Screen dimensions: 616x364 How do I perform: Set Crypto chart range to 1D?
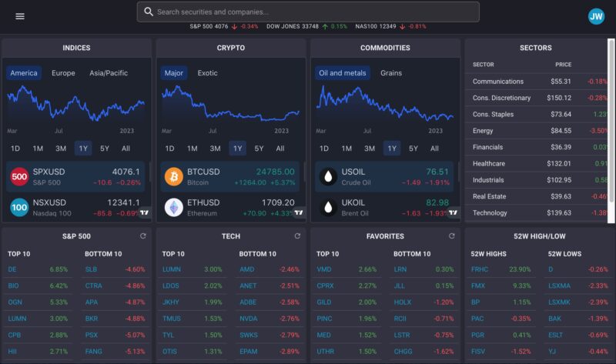click(x=169, y=149)
